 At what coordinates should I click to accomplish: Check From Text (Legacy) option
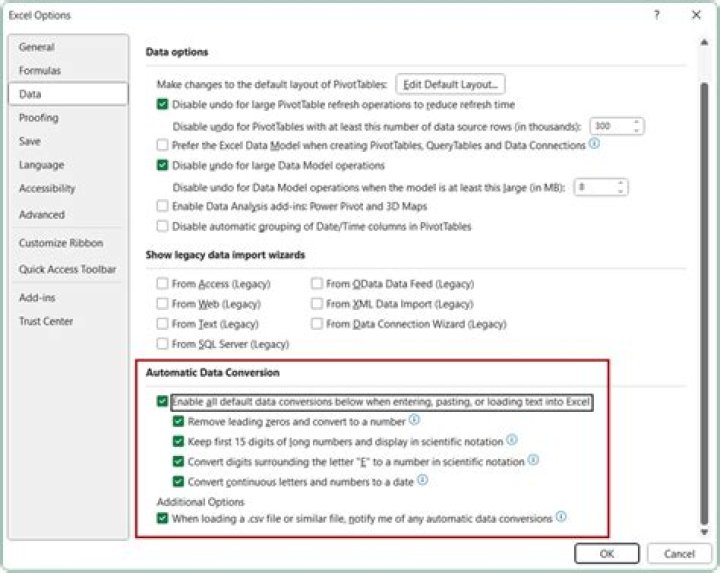(x=163, y=324)
